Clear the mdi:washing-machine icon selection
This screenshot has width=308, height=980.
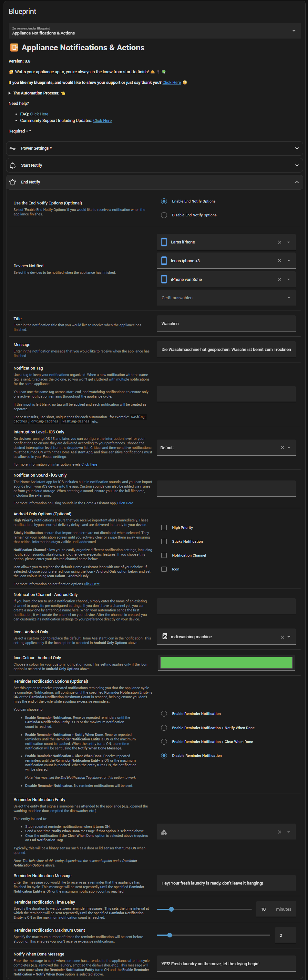point(282,637)
